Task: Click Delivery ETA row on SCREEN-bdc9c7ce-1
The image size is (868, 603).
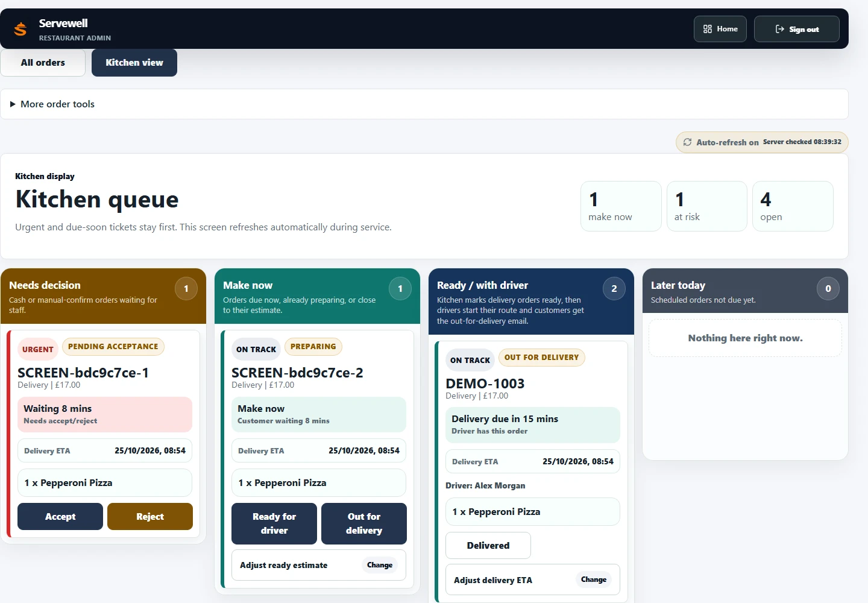Action: (x=105, y=450)
